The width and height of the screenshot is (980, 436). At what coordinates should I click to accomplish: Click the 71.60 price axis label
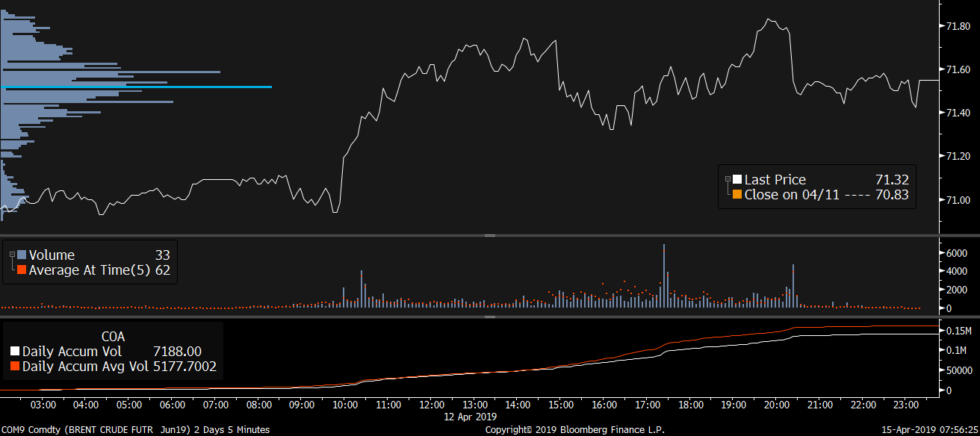point(958,69)
